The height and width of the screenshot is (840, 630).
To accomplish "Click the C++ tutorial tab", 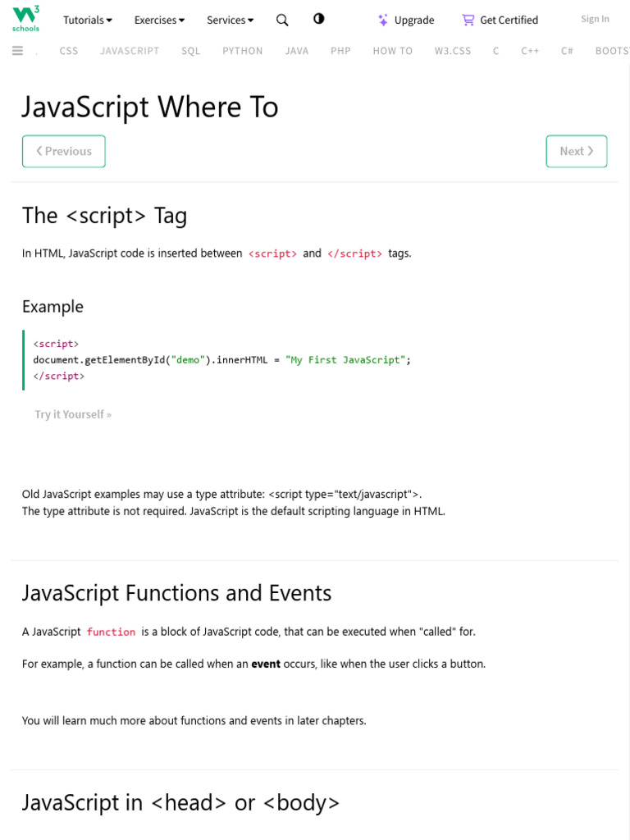I will (x=530, y=51).
